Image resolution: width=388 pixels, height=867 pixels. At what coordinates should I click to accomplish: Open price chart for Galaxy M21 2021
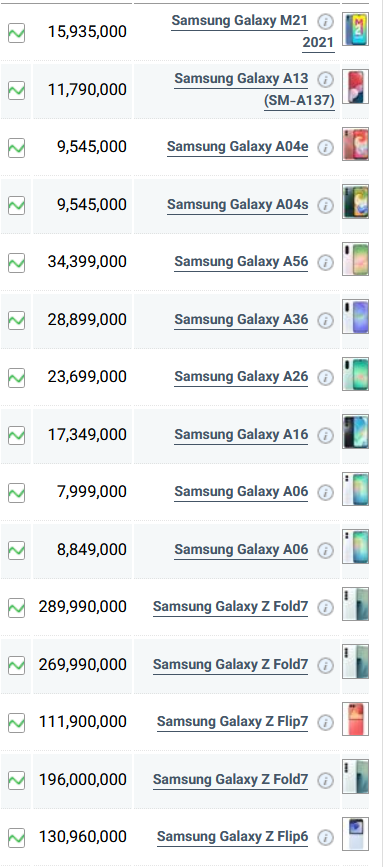point(17,33)
